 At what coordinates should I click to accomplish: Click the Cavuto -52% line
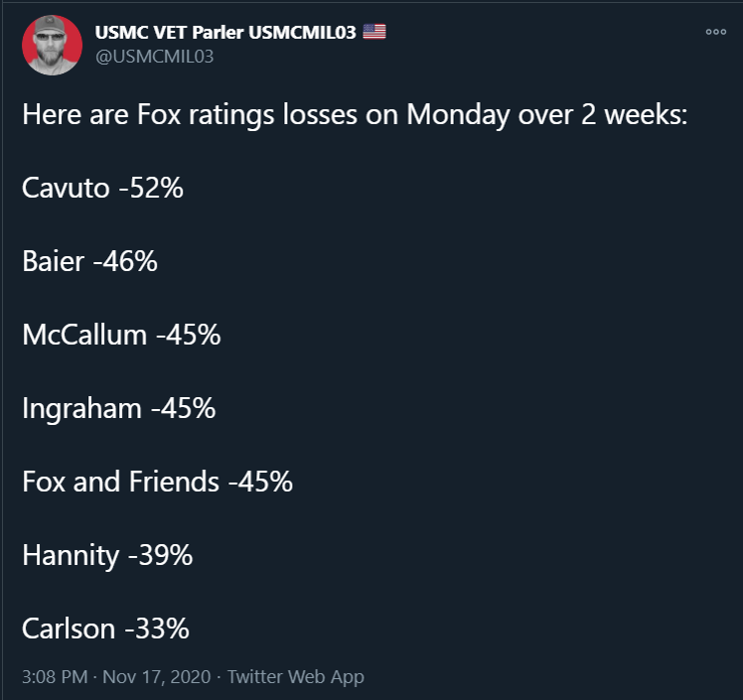coord(102,188)
